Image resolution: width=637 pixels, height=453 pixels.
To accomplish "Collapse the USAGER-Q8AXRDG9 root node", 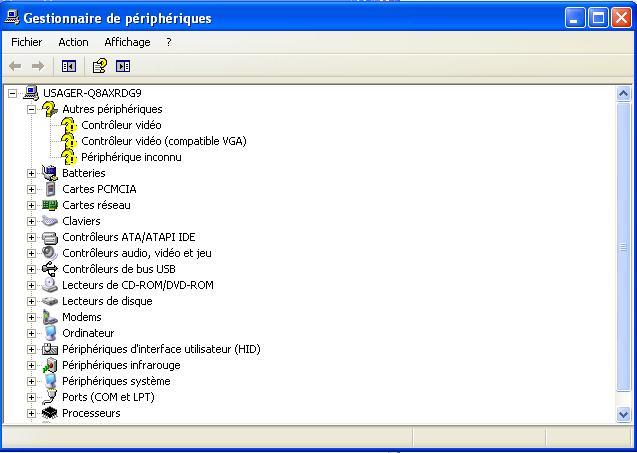I will 13,93.
